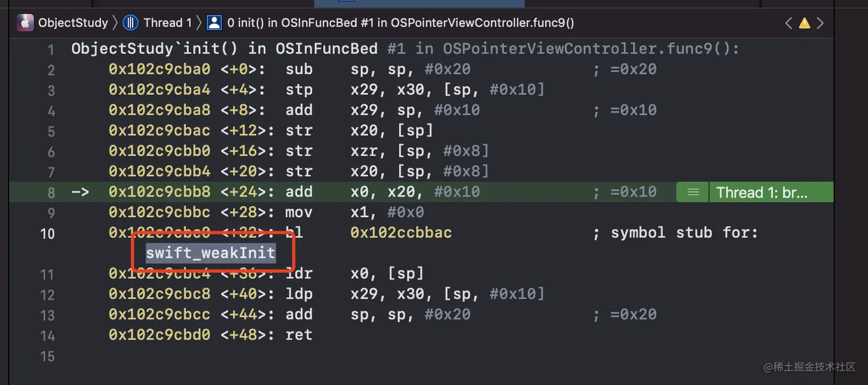Open the 0 init() stack frame menu
The image size is (868, 385).
click(400, 23)
